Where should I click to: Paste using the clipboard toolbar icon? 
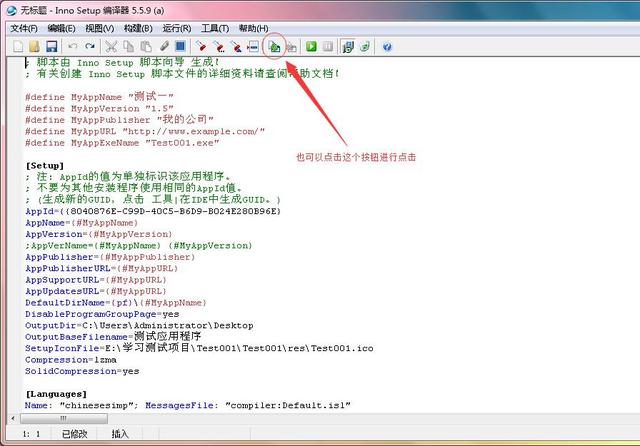(146, 47)
